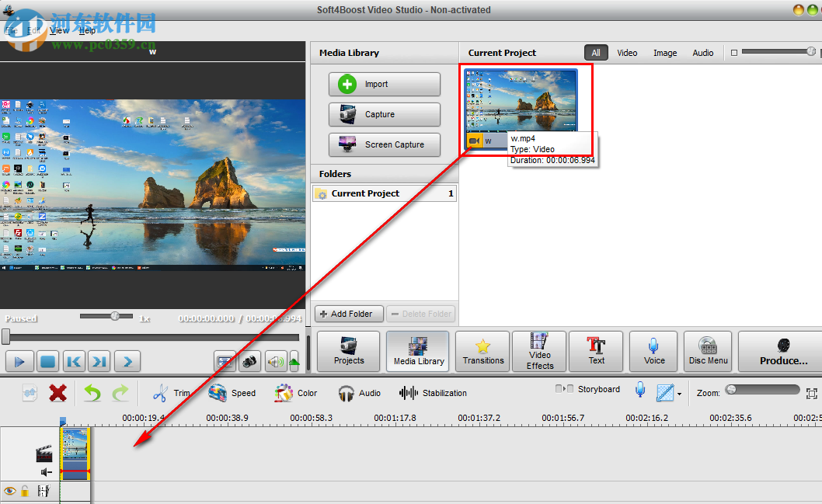Image resolution: width=822 pixels, height=504 pixels.
Task: Click the microphone record icon in timeline toolbar
Action: point(640,391)
